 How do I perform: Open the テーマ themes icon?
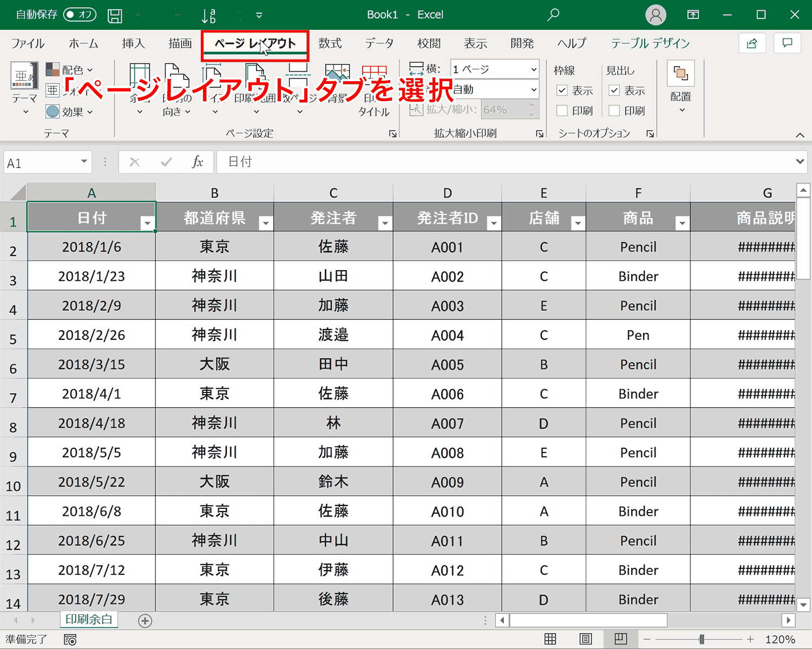point(24,76)
